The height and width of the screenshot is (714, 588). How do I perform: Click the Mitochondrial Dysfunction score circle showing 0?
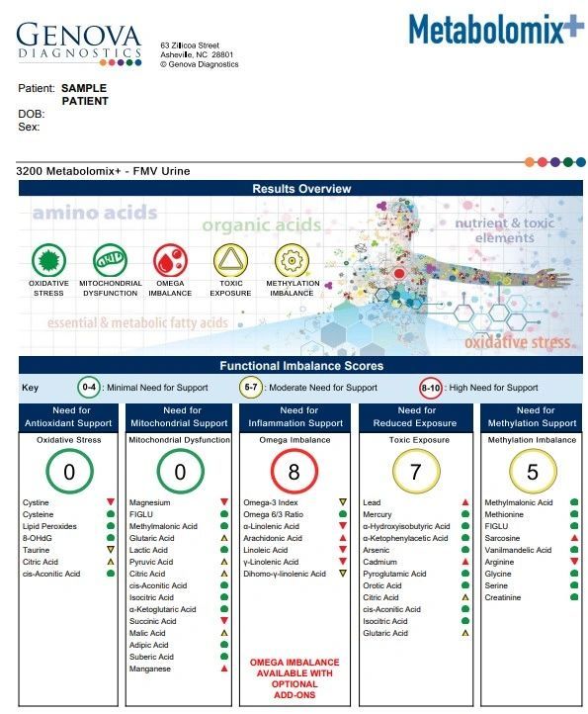[180, 472]
